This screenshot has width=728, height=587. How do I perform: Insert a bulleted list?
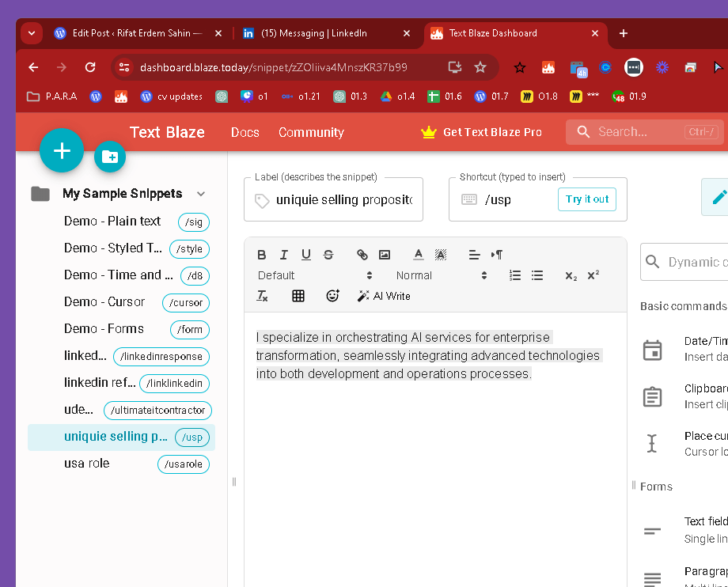click(537, 275)
